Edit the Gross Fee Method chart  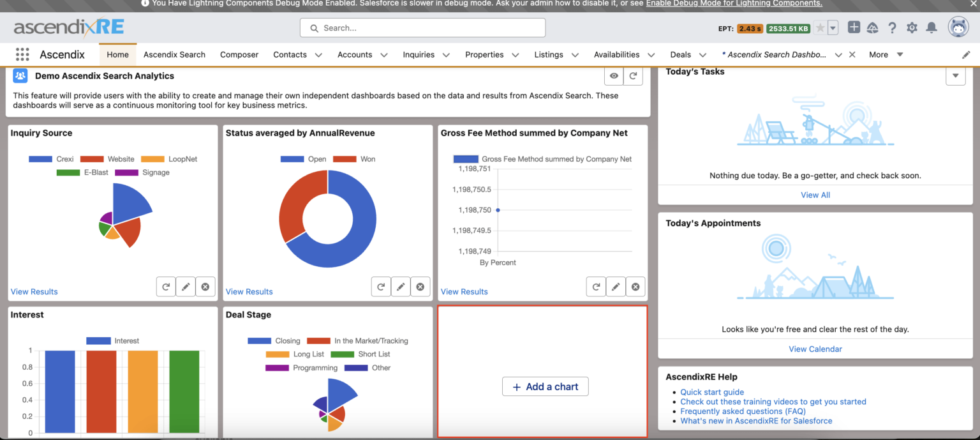[616, 287]
